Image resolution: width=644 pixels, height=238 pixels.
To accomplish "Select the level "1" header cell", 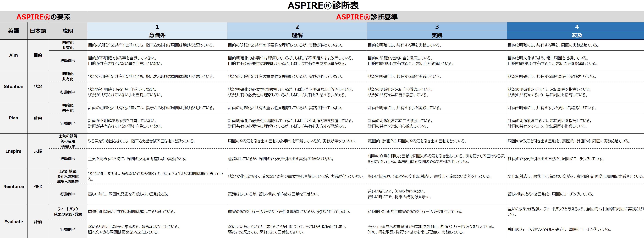I will click(157, 27).
